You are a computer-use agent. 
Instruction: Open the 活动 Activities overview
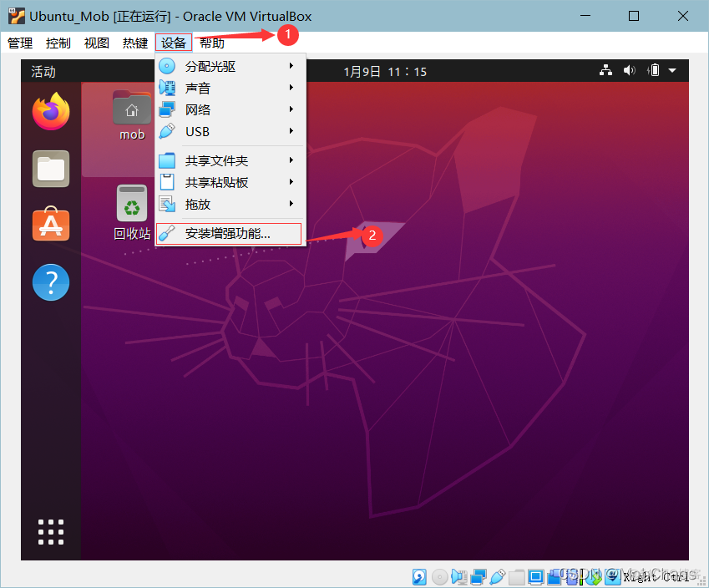pos(43,72)
